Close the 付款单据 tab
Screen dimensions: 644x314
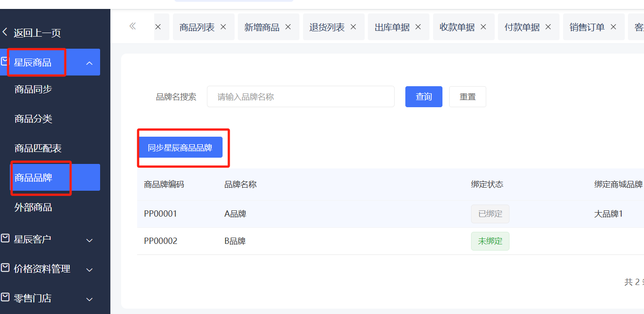tap(548, 27)
